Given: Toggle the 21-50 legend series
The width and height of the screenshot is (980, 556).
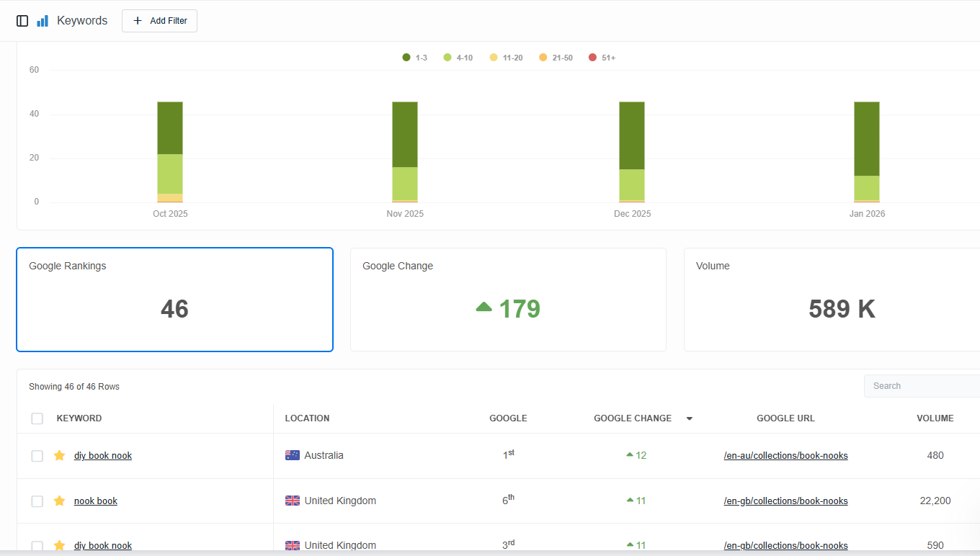Looking at the screenshot, I should 556,58.
